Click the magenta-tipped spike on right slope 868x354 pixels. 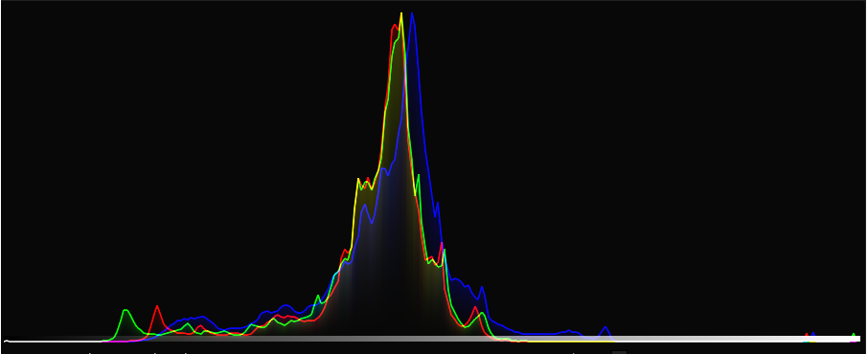click(x=442, y=245)
